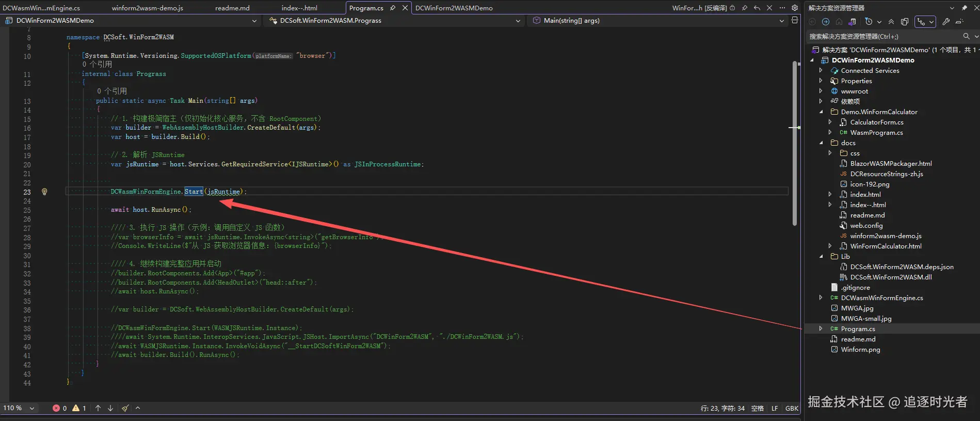This screenshot has height=421, width=980.
Task: Click the warning count indicator
Action: coord(79,408)
